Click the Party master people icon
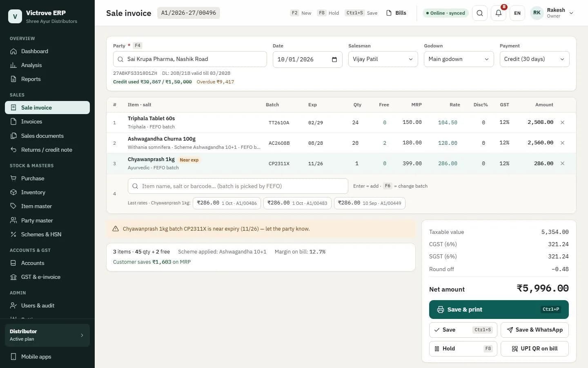The height and width of the screenshot is (368, 588). (x=13, y=220)
